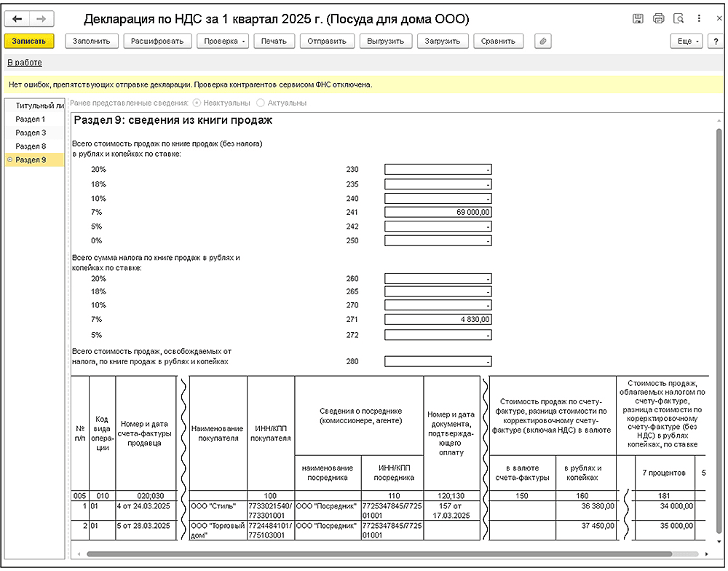Click the printer icon in header
Screen dimensions: 728x571
[658, 19]
